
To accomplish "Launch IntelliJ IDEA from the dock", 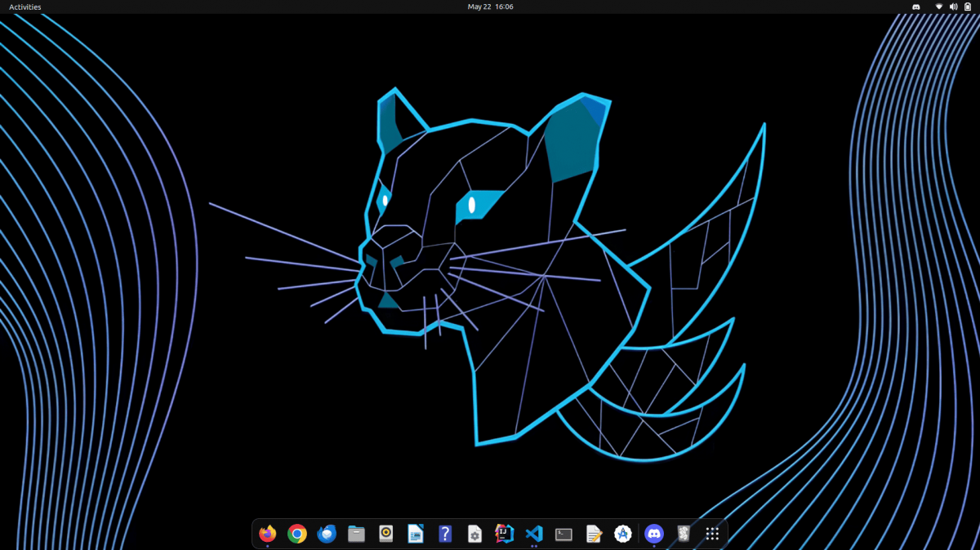I will coord(505,534).
